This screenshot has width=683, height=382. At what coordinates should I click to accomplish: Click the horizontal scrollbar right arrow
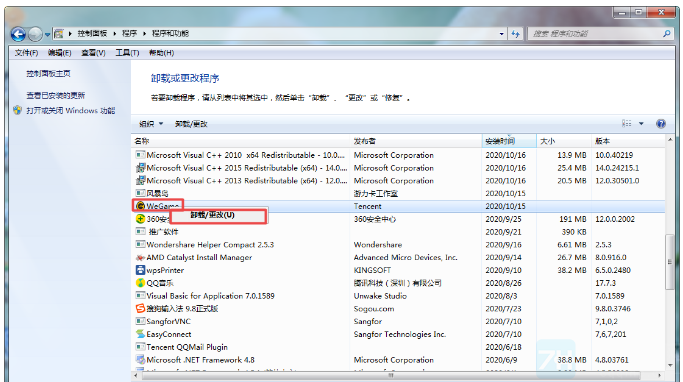pos(659,375)
